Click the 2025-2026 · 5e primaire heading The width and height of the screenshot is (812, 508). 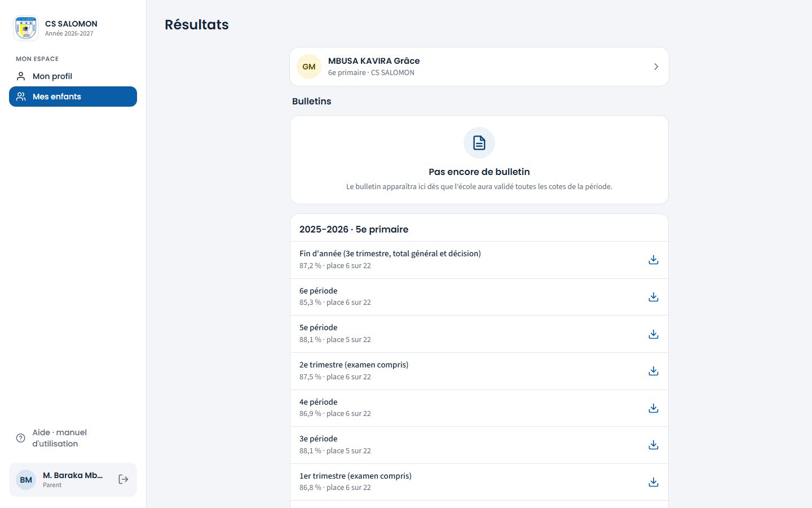354,229
